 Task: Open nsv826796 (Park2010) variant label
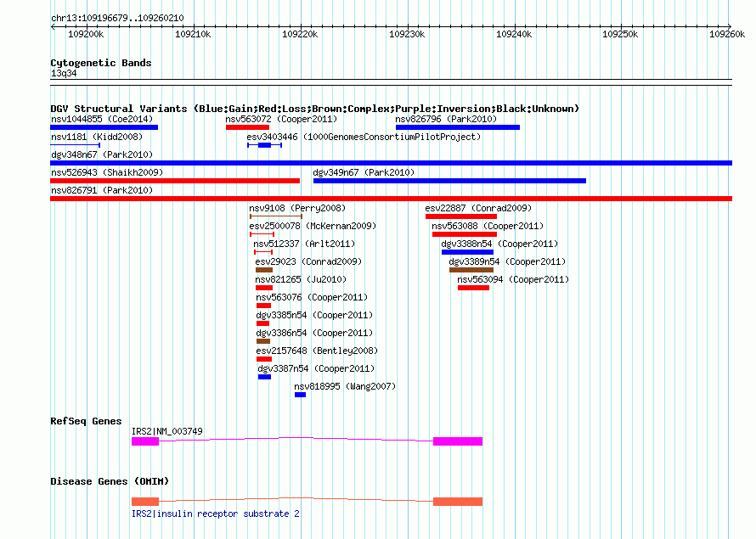point(446,119)
